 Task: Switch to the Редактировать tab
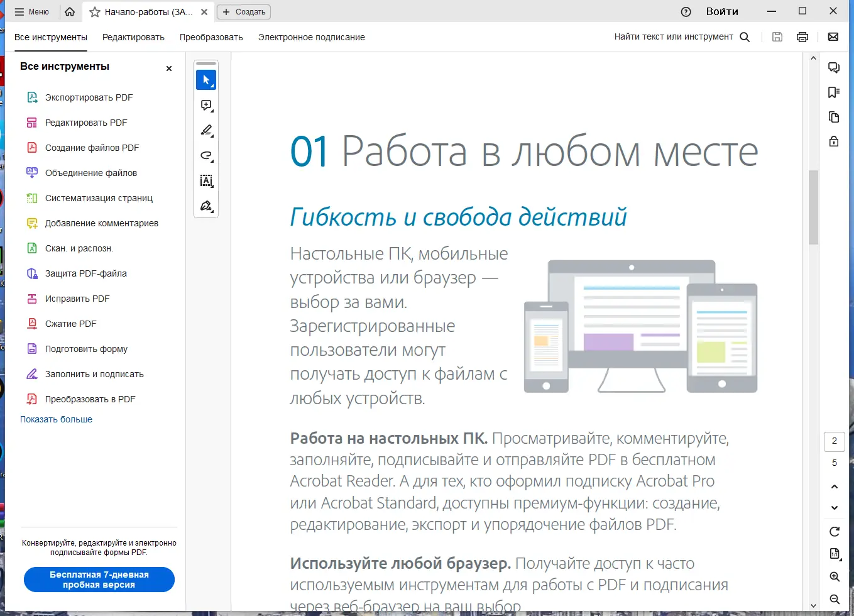[133, 37]
